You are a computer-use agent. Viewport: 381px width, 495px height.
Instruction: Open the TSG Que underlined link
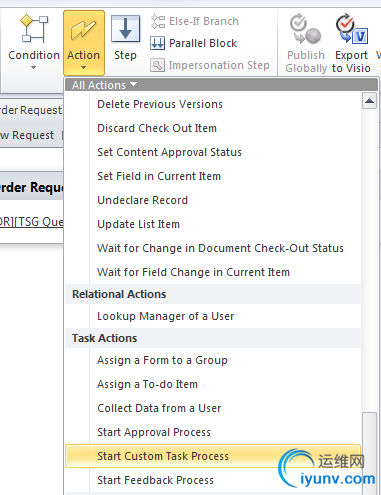click(x=32, y=222)
